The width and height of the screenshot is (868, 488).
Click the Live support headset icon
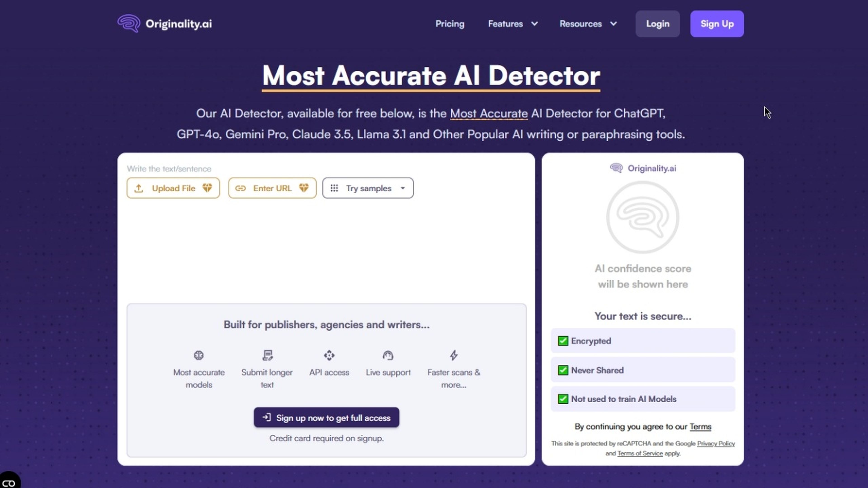[388, 355]
